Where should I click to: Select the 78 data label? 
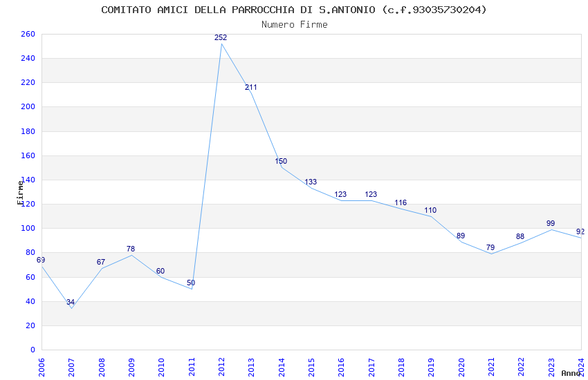(x=131, y=249)
